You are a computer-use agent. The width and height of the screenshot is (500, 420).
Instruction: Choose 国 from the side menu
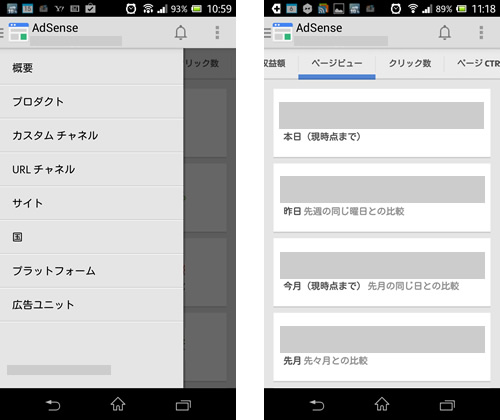91,237
